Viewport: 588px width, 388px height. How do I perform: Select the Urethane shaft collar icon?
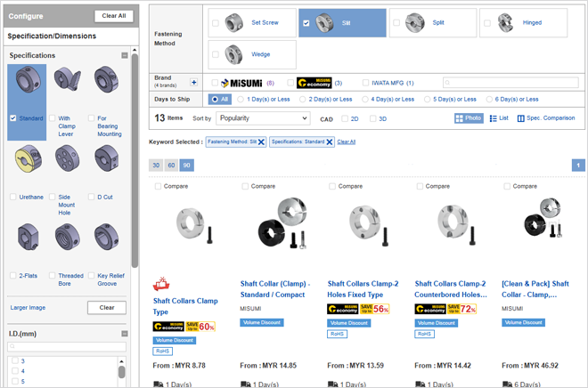(x=26, y=161)
